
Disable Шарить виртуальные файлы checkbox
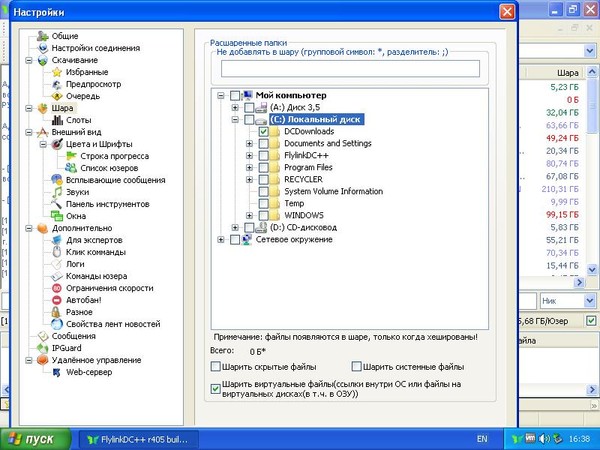pos(216,389)
